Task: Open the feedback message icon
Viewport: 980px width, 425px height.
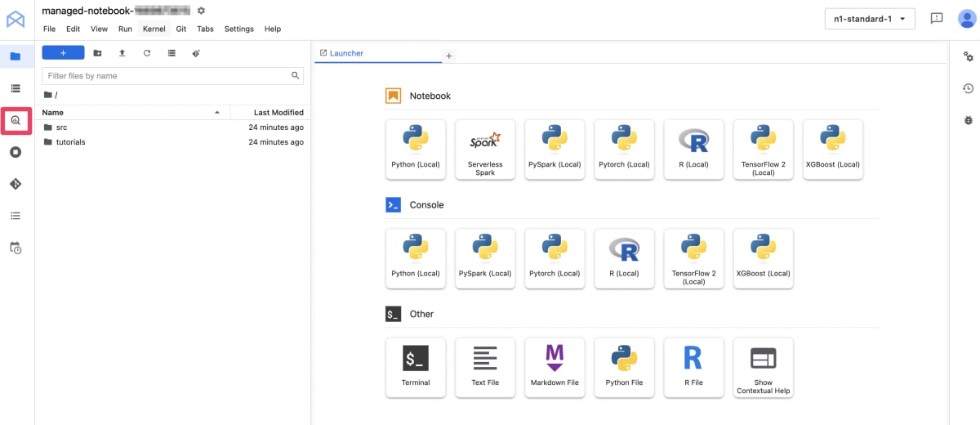Action: point(937,18)
